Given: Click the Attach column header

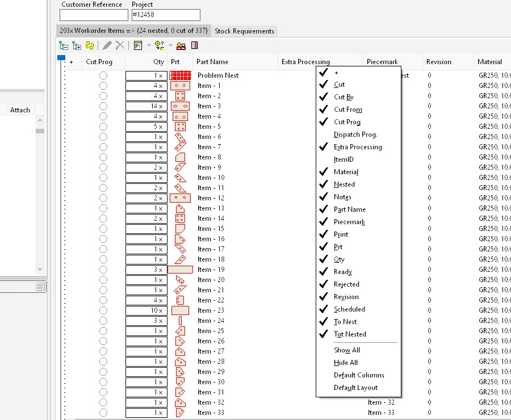Looking at the screenshot, I should [x=20, y=110].
